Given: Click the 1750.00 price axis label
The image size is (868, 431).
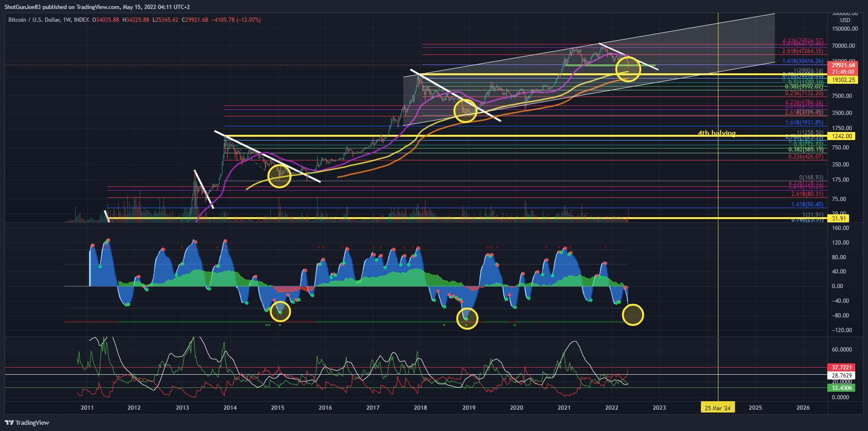Looking at the screenshot, I should click(842, 128).
